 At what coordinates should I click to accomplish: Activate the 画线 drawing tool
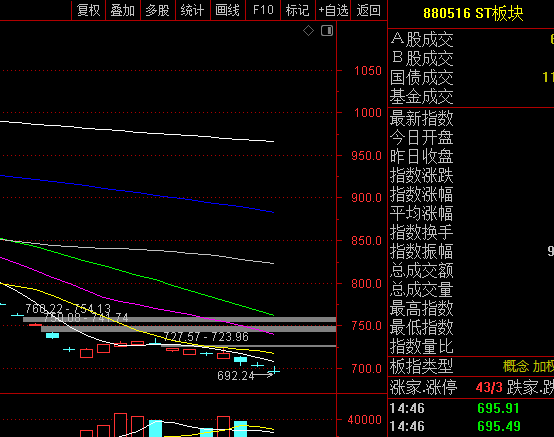point(228,10)
